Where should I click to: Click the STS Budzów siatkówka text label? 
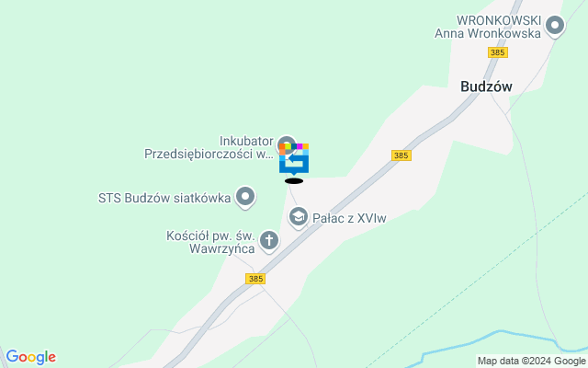coord(164,198)
